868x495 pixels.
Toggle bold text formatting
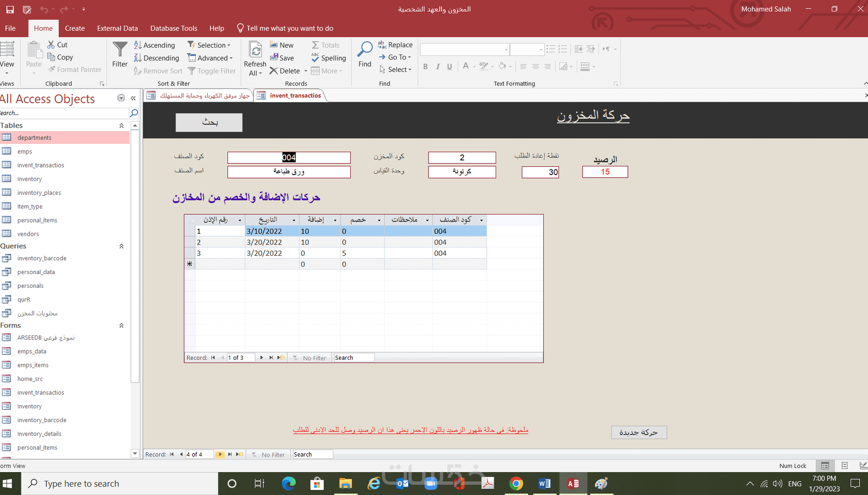(425, 66)
